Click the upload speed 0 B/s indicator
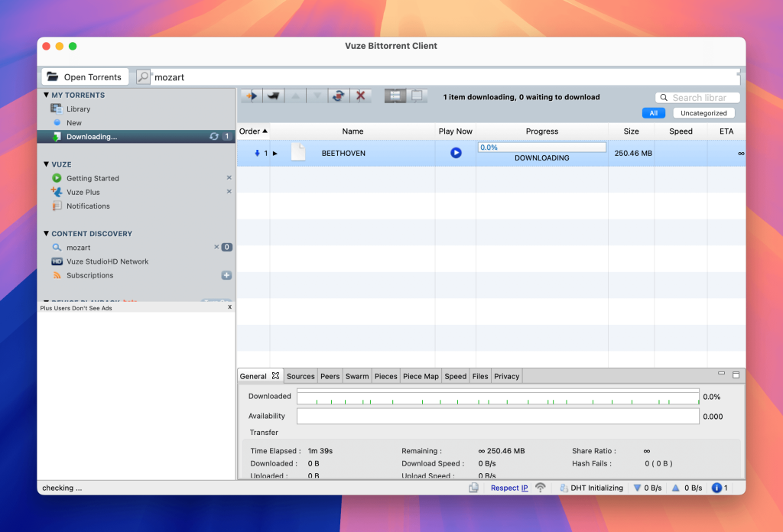Image resolution: width=783 pixels, height=532 pixels. [687, 488]
